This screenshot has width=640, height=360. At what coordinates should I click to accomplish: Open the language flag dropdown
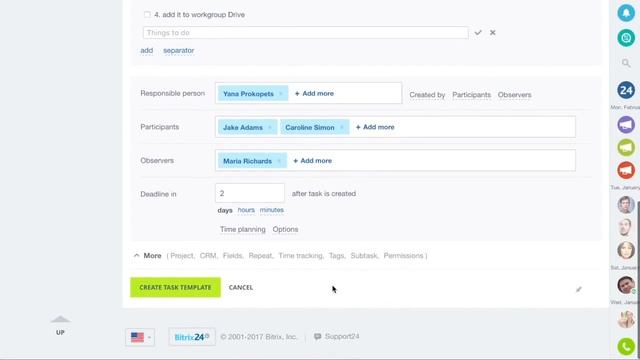pyautogui.click(x=140, y=337)
